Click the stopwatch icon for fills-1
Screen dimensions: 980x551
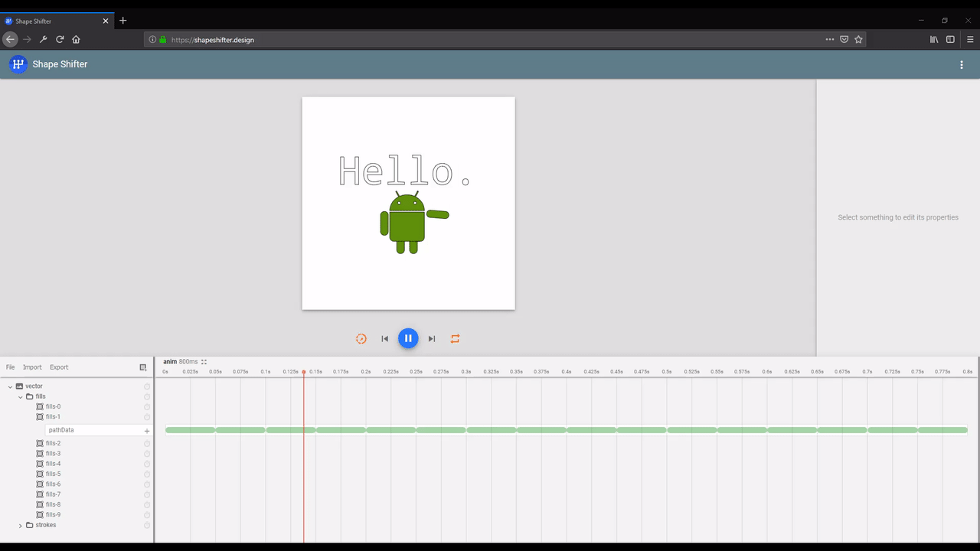(147, 417)
